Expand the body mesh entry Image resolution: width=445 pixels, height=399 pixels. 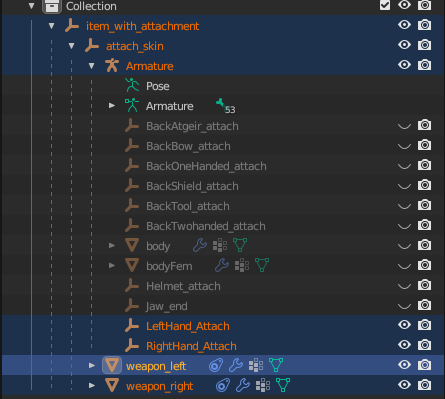tap(112, 246)
